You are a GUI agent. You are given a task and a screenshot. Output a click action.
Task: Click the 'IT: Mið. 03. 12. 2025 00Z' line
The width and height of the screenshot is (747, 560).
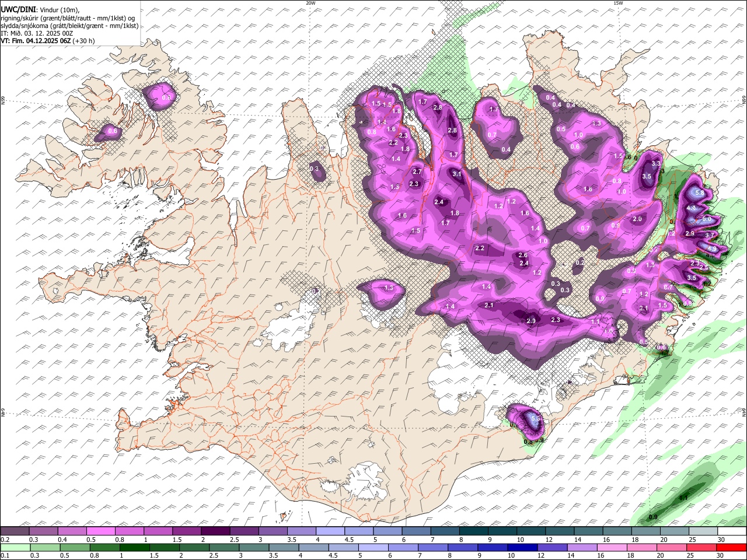click(x=36, y=33)
